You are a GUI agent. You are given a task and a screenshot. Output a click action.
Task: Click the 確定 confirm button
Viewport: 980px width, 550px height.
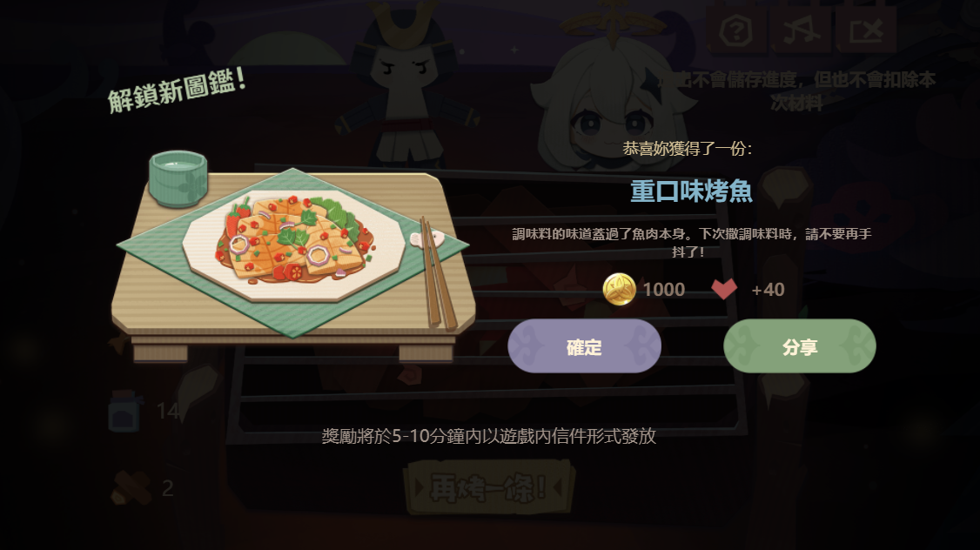coord(584,346)
